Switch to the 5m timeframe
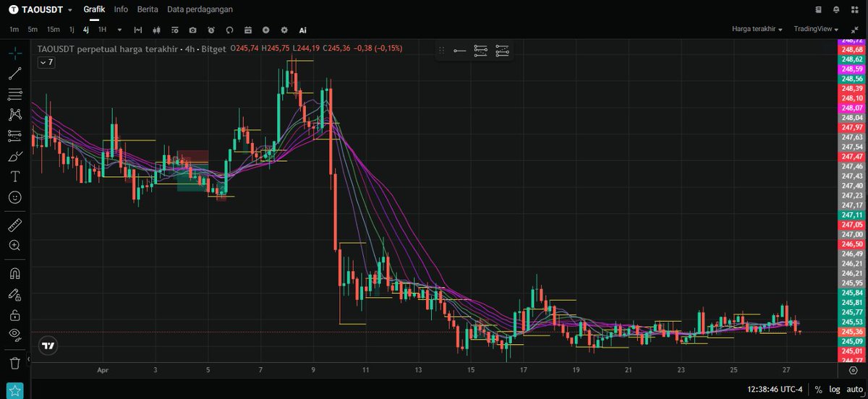This screenshot has width=868, height=399. click(33, 30)
